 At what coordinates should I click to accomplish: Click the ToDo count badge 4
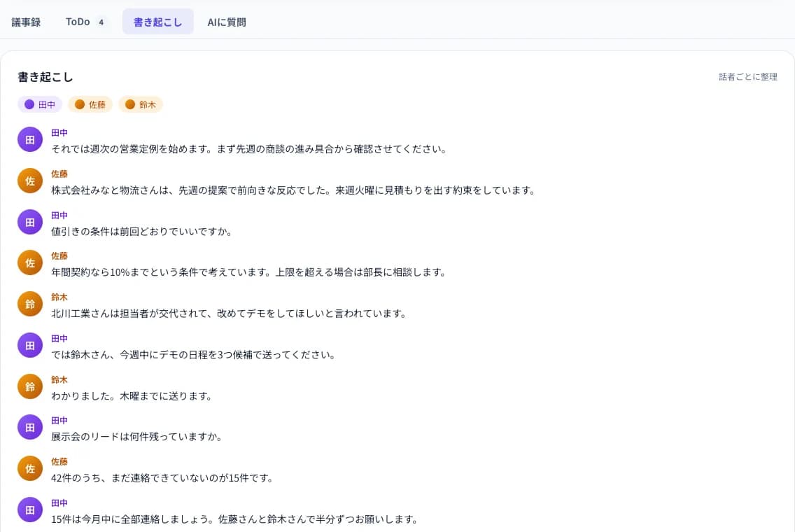(101, 22)
